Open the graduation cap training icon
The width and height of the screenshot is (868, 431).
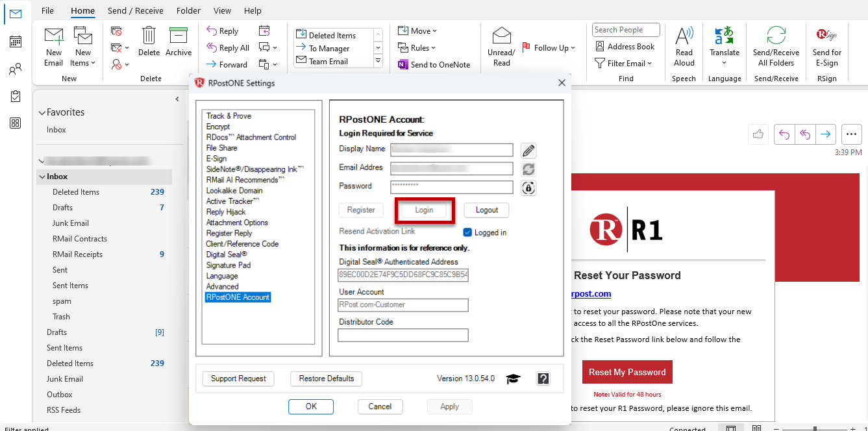pyautogui.click(x=514, y=378)
